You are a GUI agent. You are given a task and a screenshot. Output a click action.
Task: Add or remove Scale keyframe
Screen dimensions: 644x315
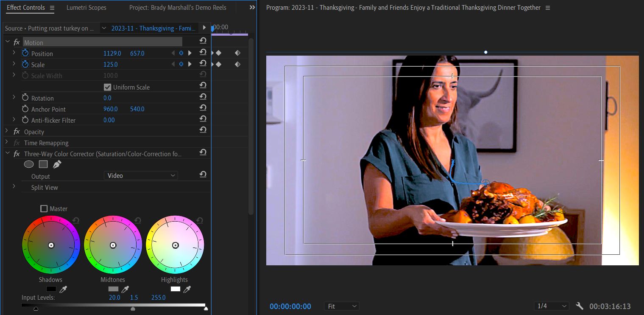click(x=181, y=64)
